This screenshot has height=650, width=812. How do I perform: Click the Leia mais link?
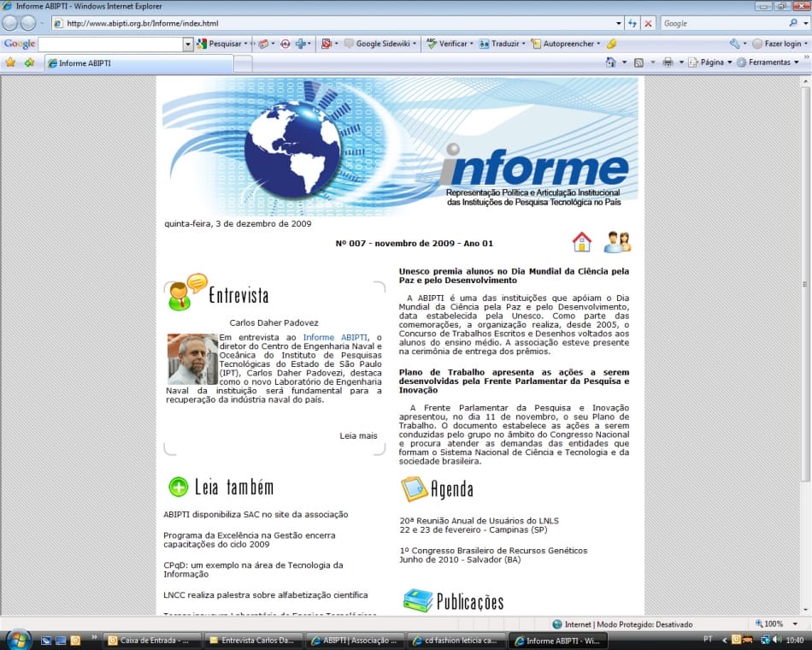(x=360, y=435)
